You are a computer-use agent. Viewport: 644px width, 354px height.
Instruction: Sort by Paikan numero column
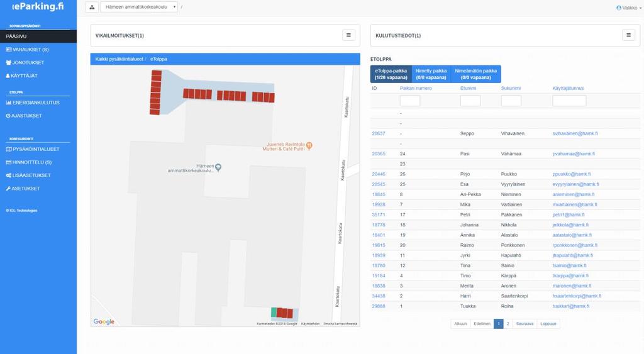tap(416, 88)
